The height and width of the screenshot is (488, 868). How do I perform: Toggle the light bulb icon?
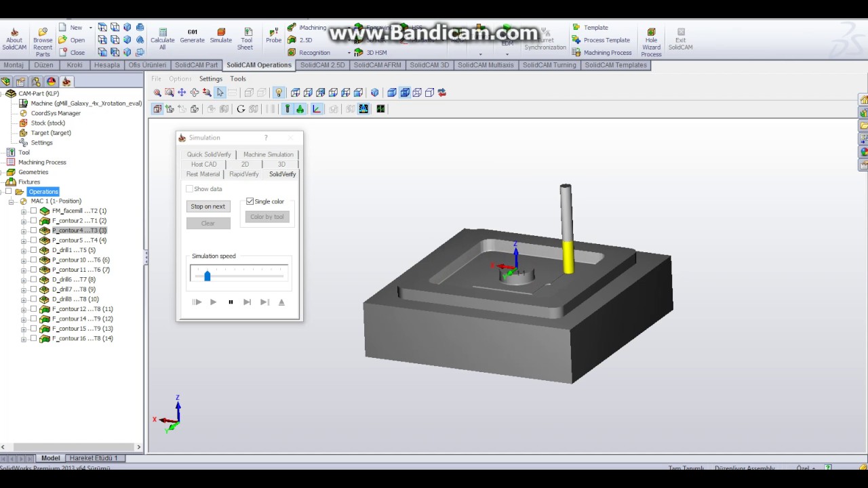tap(278, 93)
